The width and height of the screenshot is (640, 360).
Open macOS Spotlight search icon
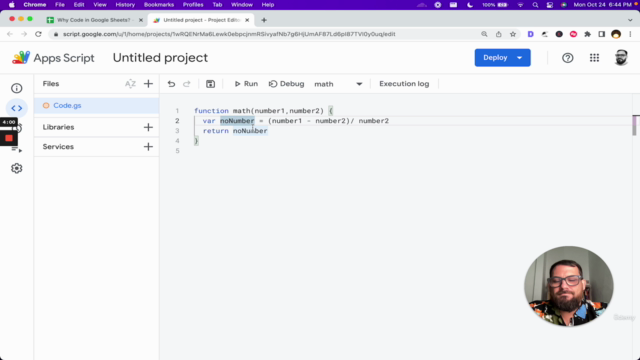pyautogui.click(x=535, y=5)
